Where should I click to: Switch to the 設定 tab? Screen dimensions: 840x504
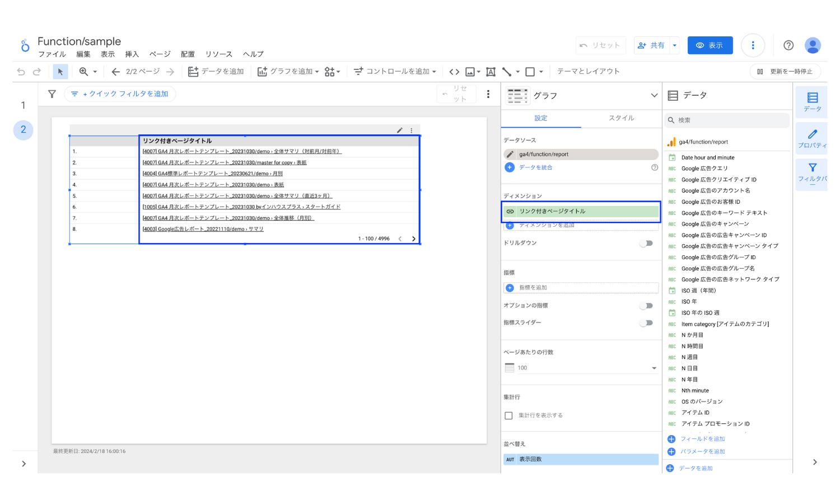(541, 118)
